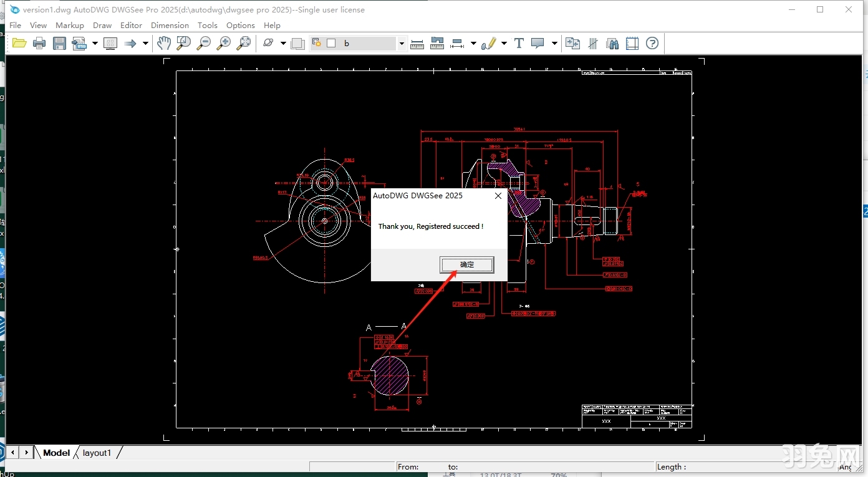Screen dimensions: 868x477
Task: Click the Zoom Extents icon
Action: coord(244,43)
